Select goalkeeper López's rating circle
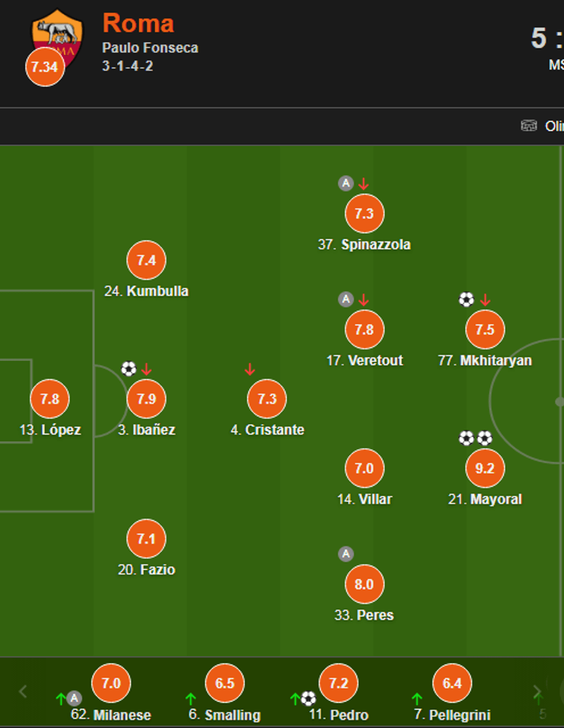Viewport: 564px width, 728px height. tap(49, 399)
